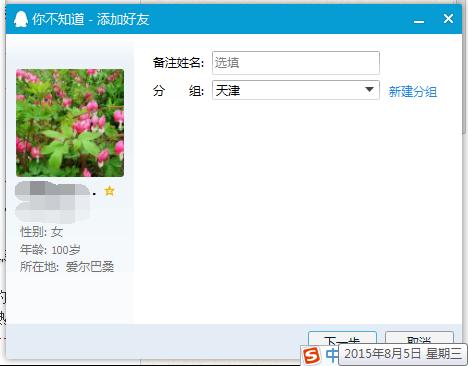Click the 你不知道 - 添加好友 title text
The height and width of the screenshot is (366, 468).
[91, 19]
